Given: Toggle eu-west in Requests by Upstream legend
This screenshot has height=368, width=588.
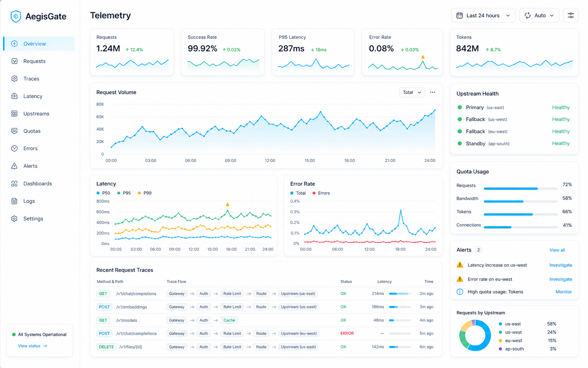Looking at the screenshot, I should (x=510, y=341).
